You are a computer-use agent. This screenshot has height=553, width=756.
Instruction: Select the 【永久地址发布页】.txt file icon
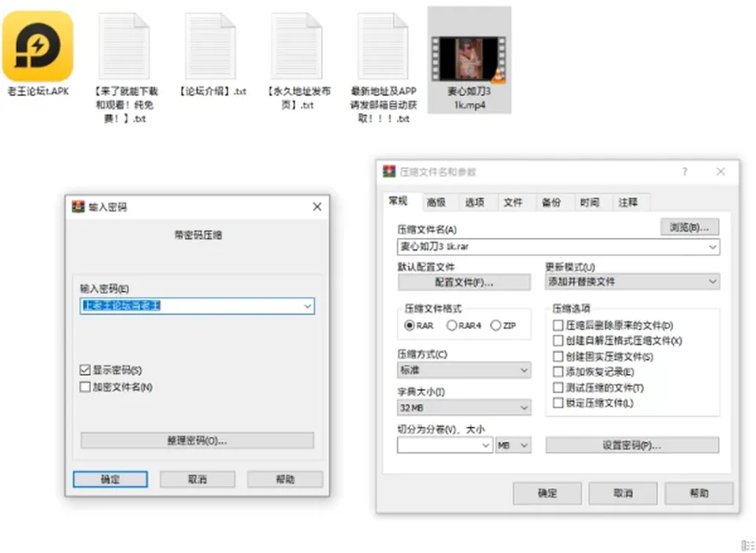tap(297, 46)
